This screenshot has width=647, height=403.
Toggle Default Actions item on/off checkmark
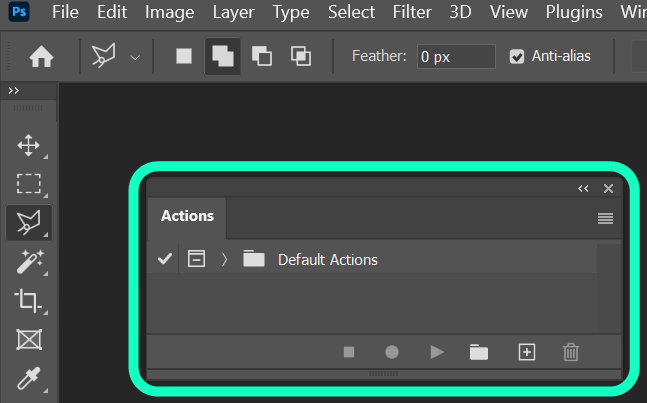pyautogui.click(x=165, y=259)
